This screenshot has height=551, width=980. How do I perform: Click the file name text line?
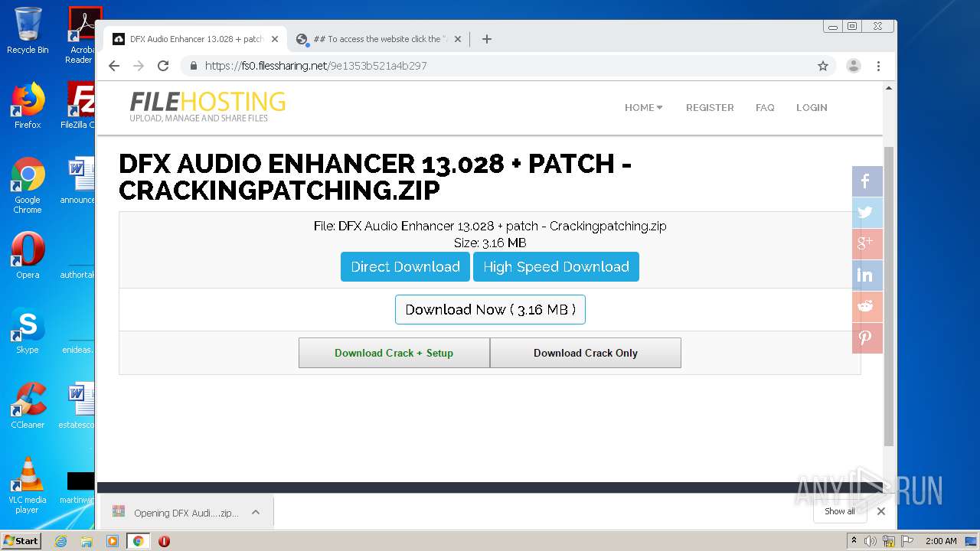[x=490, y=227]
